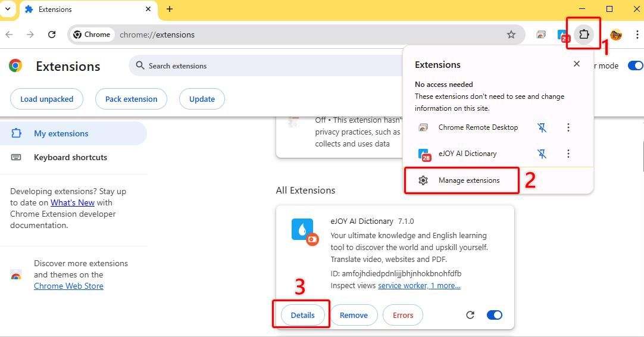The height and width of the screenshot is (337, 644).
Task: Click the search magnifier icon
Action: (140, 65)
